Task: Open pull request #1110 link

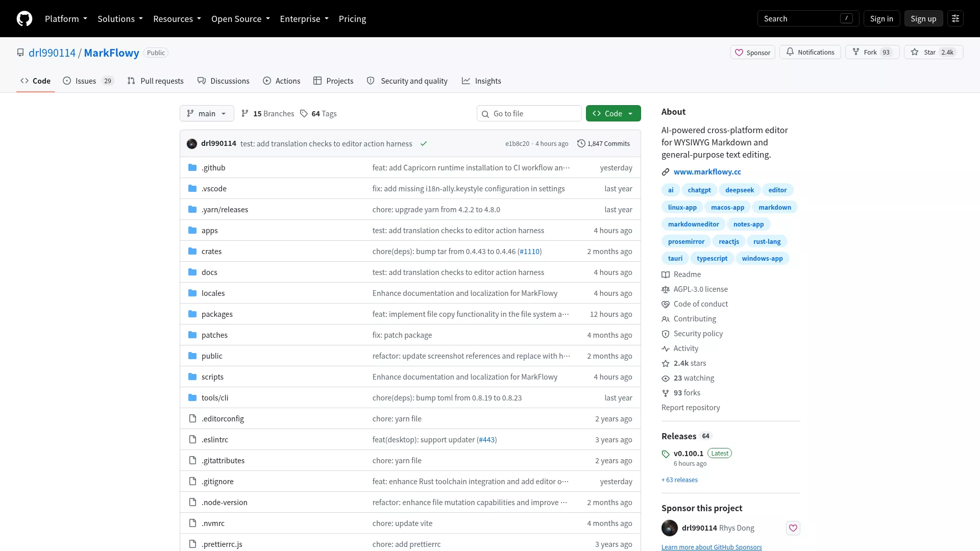Action: (x=529, y=252)
